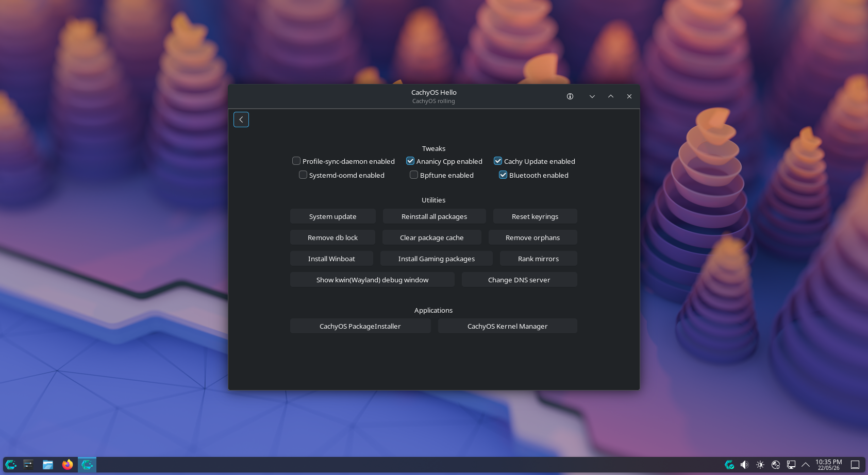The width and height of the screenshot is (868, 475).
Task: Close the CachyOS Hello window
Action: coord(629,96)
